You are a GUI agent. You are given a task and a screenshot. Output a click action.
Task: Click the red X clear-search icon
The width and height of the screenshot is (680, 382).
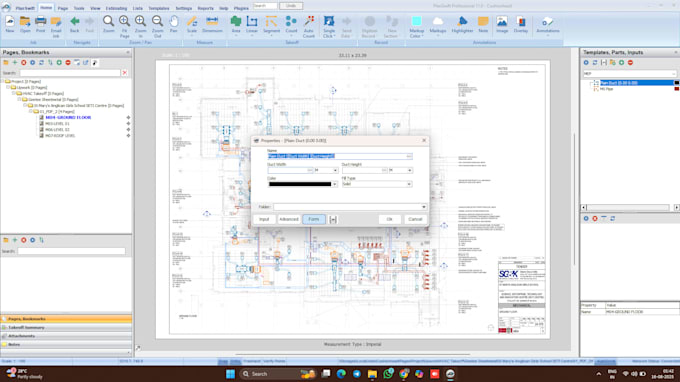tap(124, 73)
